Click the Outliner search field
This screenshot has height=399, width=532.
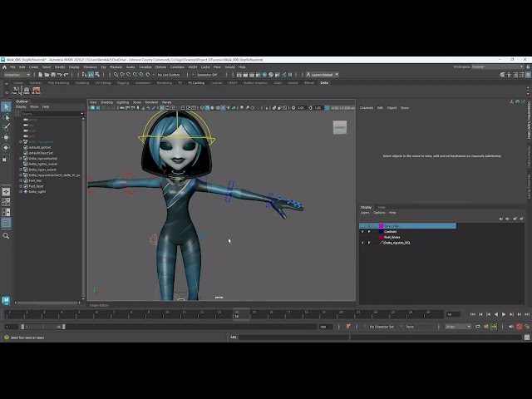50,114
